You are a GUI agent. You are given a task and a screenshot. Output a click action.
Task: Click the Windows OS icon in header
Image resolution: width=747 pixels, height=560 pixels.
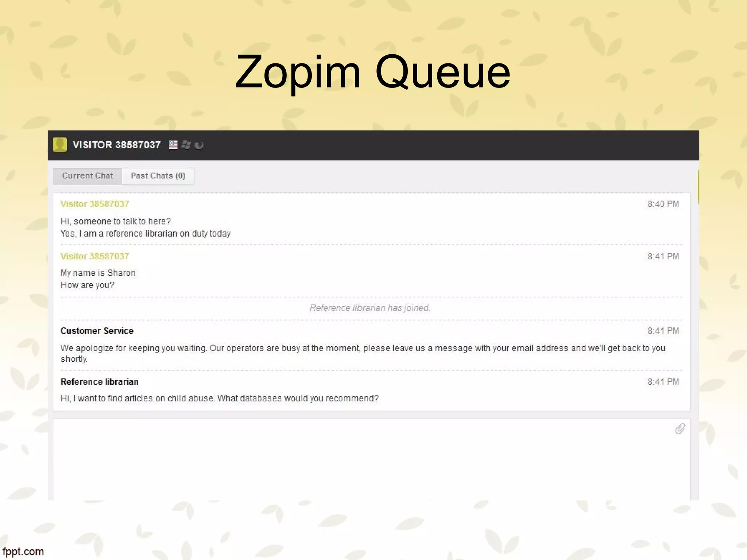(x=186, y=145)
